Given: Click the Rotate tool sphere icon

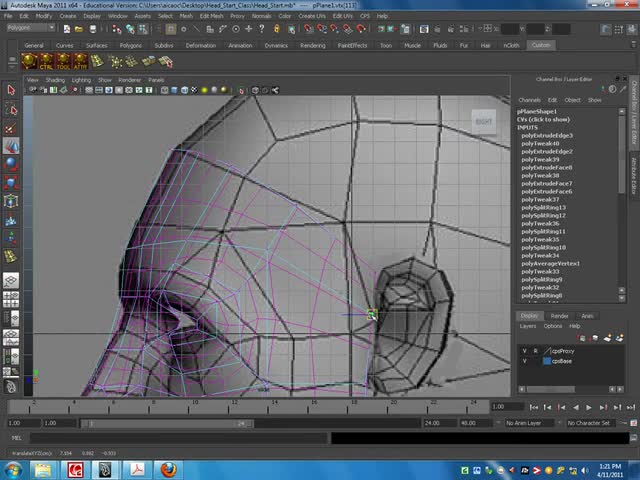Looking at the screenshot, I should tap(11, 162).
